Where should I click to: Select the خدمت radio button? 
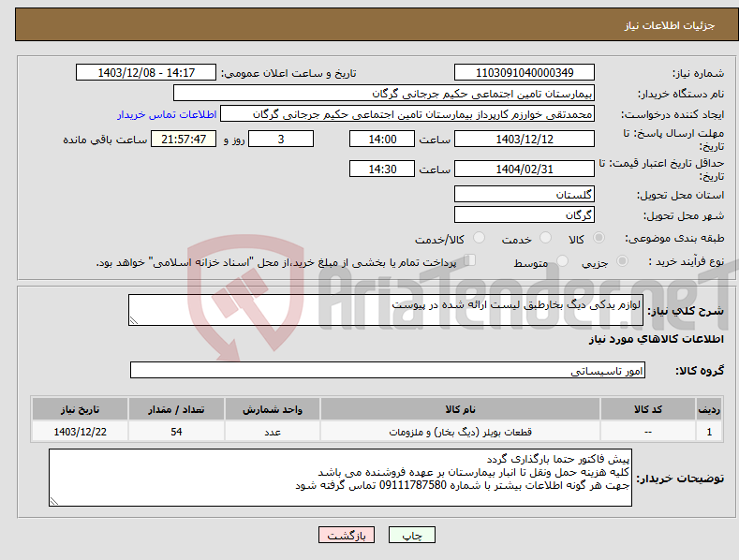click(x=545, y=238)
